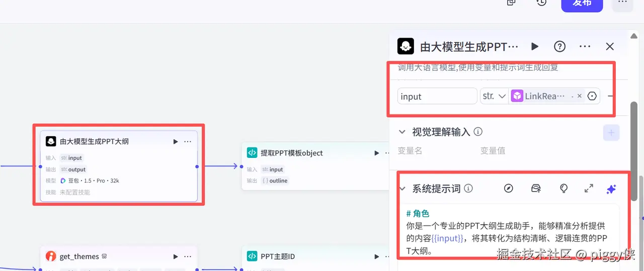Click the # 角色 heading in prompt
The image size is (644, 271).
418,214
